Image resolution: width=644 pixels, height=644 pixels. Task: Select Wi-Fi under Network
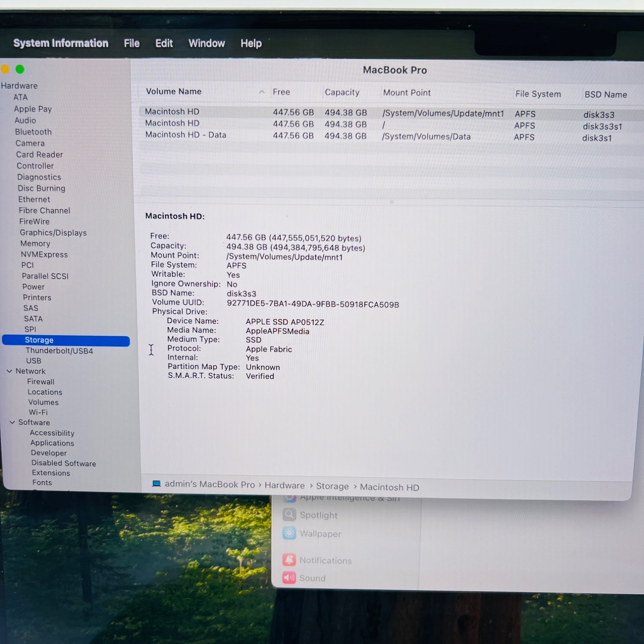pos(38,412)
